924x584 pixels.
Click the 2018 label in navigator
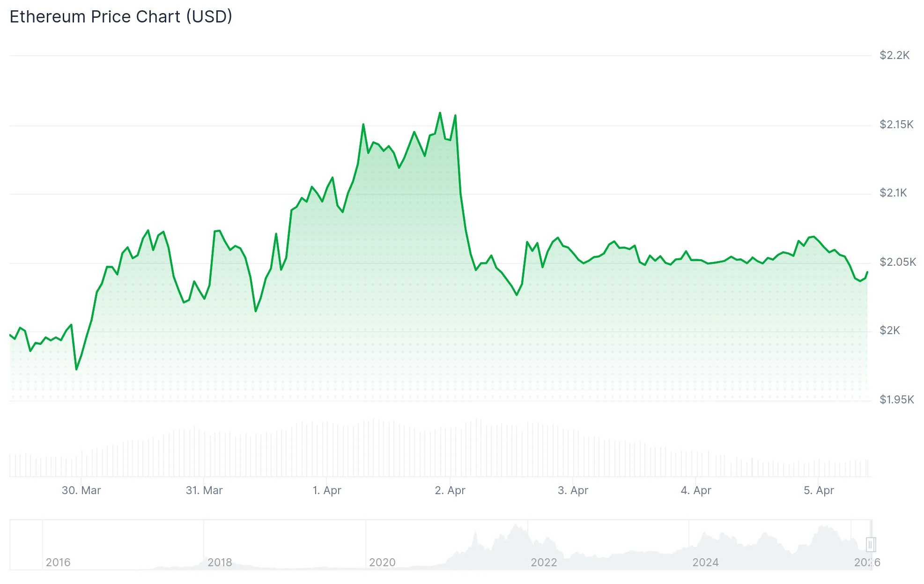click(x=220, y=562)
